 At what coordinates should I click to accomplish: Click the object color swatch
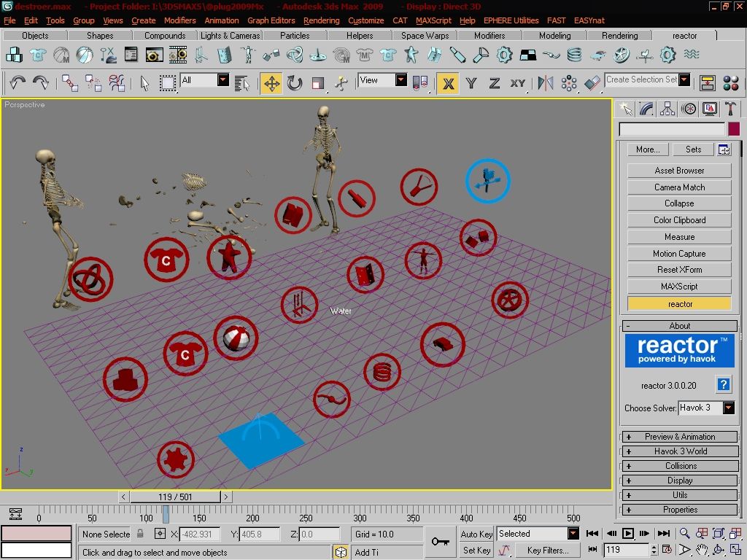(x=734, y=129)
